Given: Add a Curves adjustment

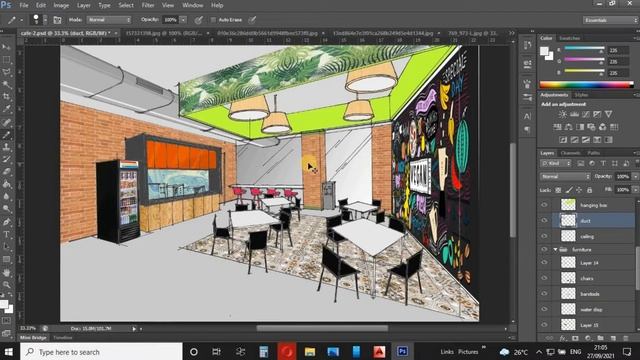Looking at the screenshot, I should [x=586, y=114].
